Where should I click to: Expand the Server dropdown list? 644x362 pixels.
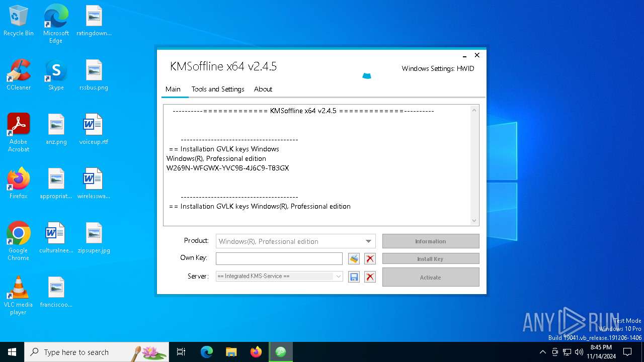click(339, 277)
